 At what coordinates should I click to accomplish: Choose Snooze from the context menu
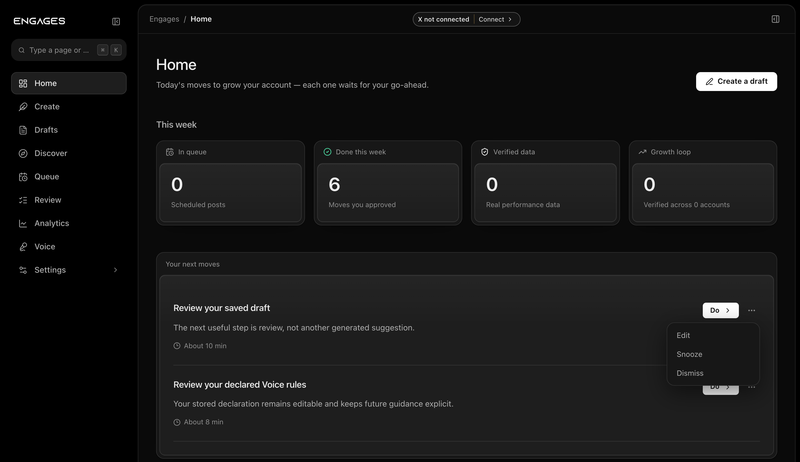point(713,354)
